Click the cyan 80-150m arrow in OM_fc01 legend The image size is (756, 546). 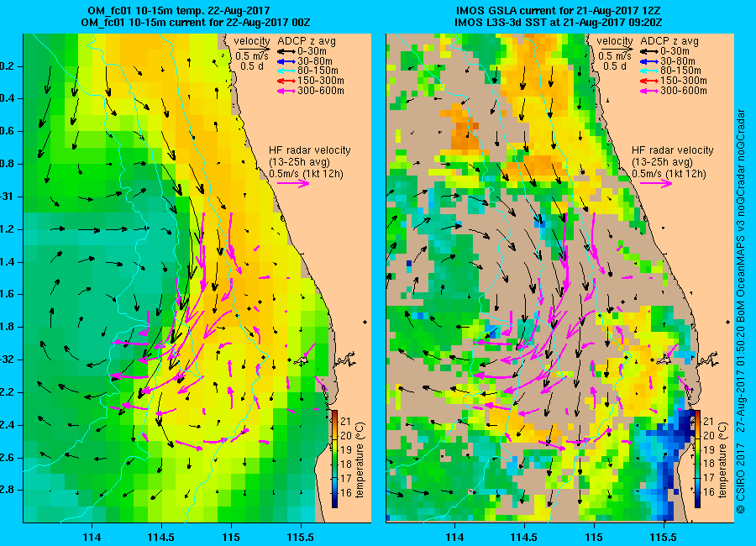click(x=286, y=71)
